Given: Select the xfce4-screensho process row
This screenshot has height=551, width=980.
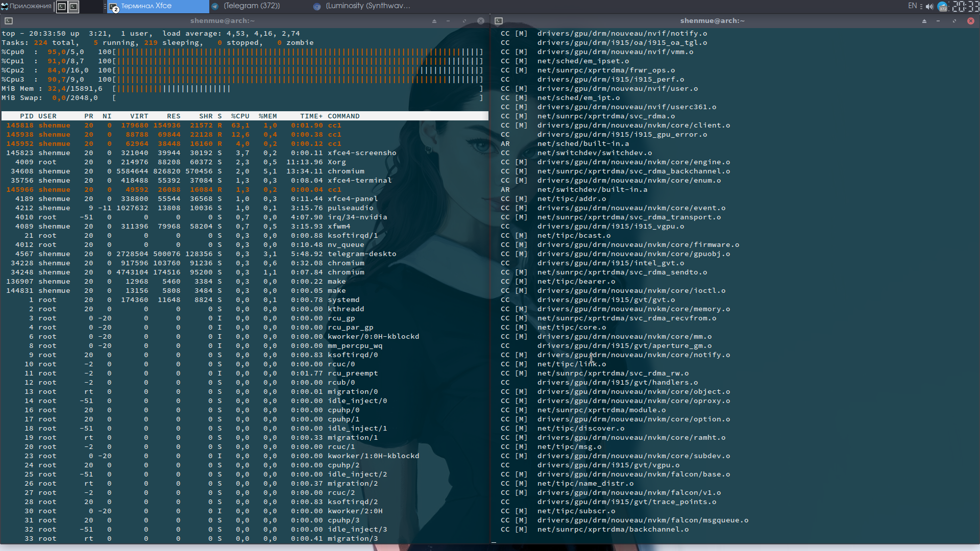Looking at the screenshot, I should tap(244, 153).
